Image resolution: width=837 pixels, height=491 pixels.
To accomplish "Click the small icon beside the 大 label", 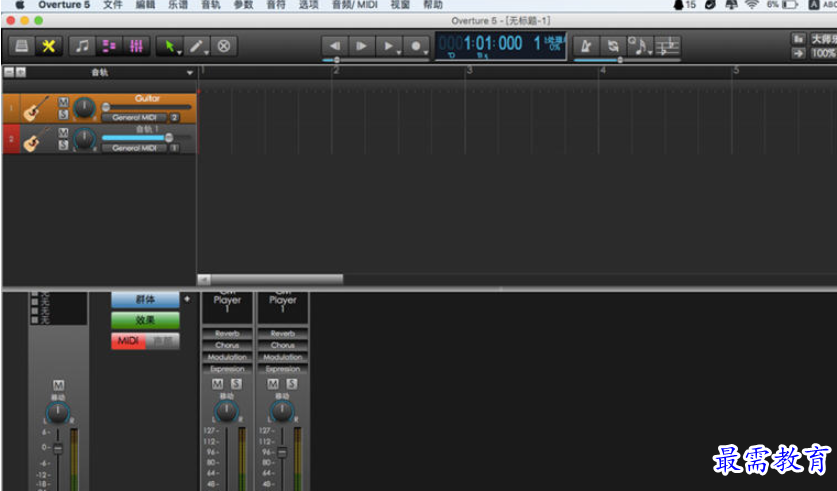I will pos(798,39).
